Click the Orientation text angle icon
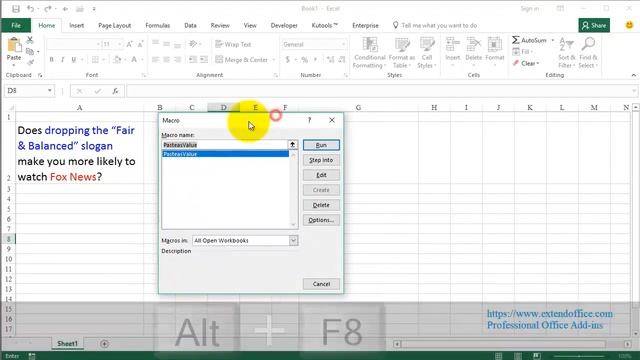The height and width of the screenshot is (360, 640). [193, 44]
